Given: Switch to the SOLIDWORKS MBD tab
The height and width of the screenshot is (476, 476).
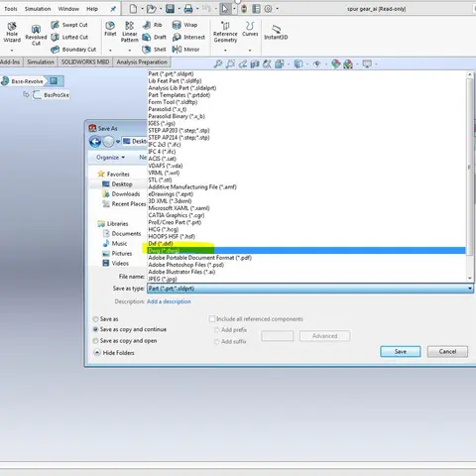Looking at the screenshot, I should 85,62.
